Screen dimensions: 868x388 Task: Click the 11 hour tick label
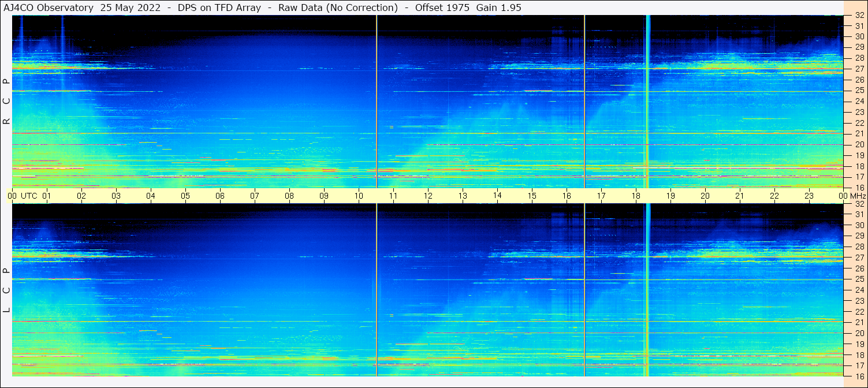[x=393, y=196]
